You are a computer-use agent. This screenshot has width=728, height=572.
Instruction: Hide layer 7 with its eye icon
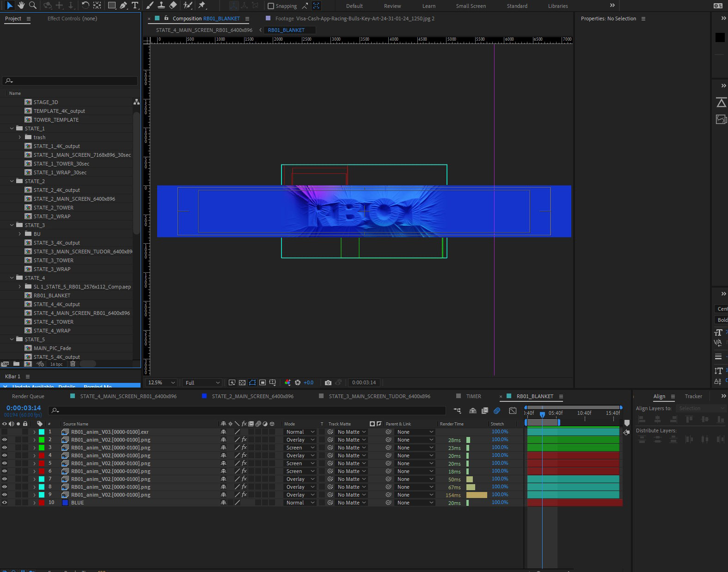click(x=5, y=479)
